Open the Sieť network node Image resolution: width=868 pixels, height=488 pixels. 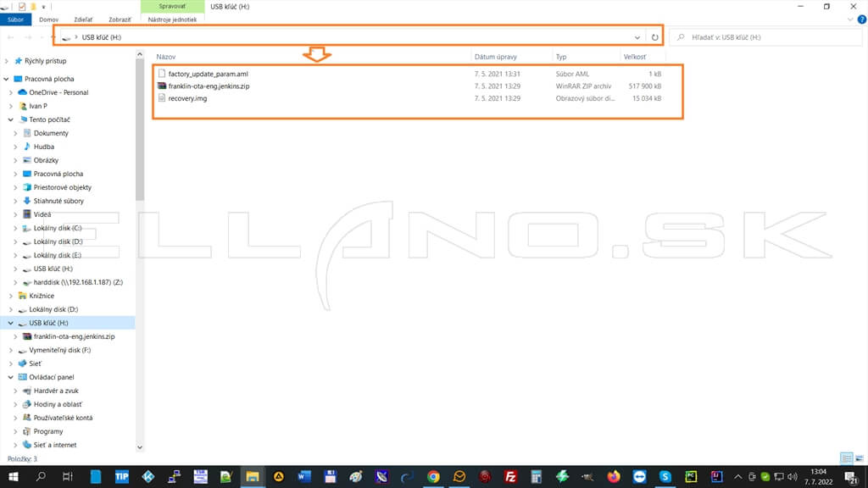pos(35,363)
